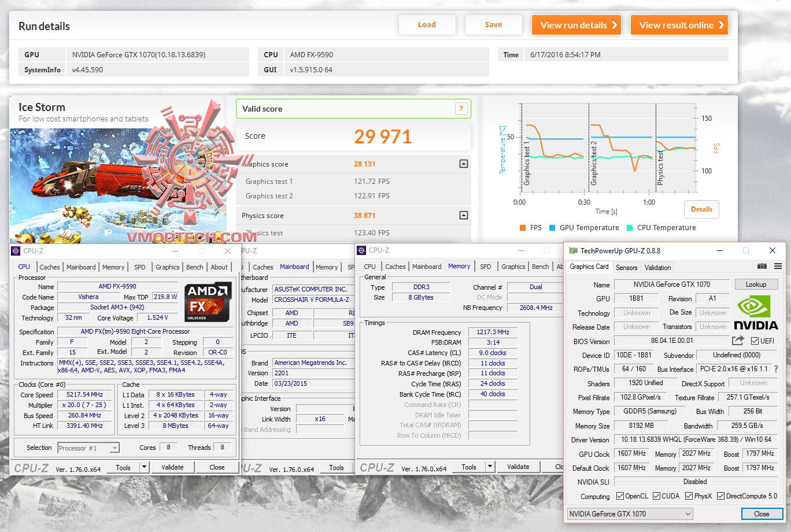Take a GPU-Z screenshot with the camera icon

762,267
